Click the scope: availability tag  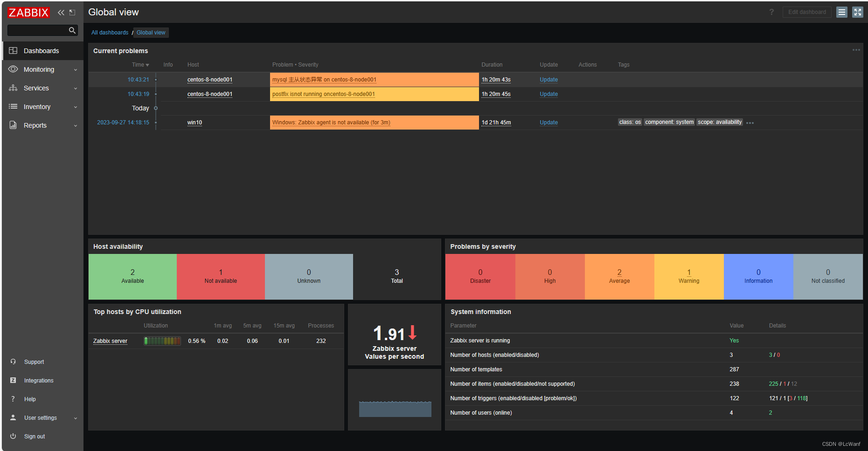point(720,122)
